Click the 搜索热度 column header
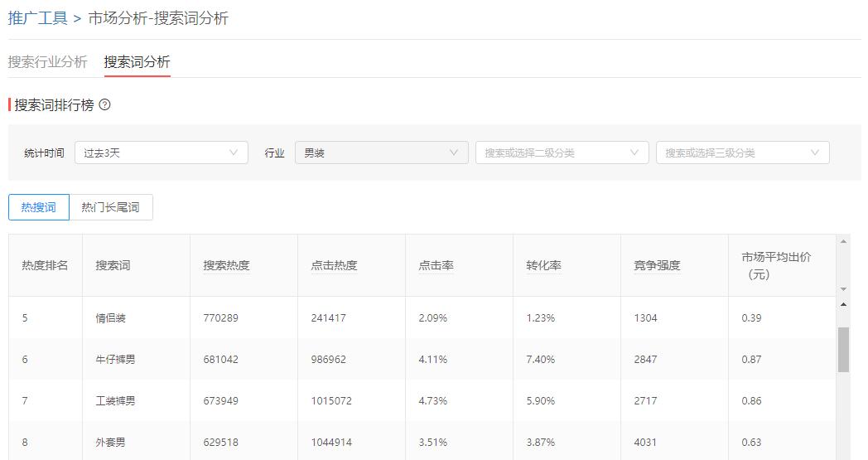Viewport: 868px width, 460px height. coord(226,265)
